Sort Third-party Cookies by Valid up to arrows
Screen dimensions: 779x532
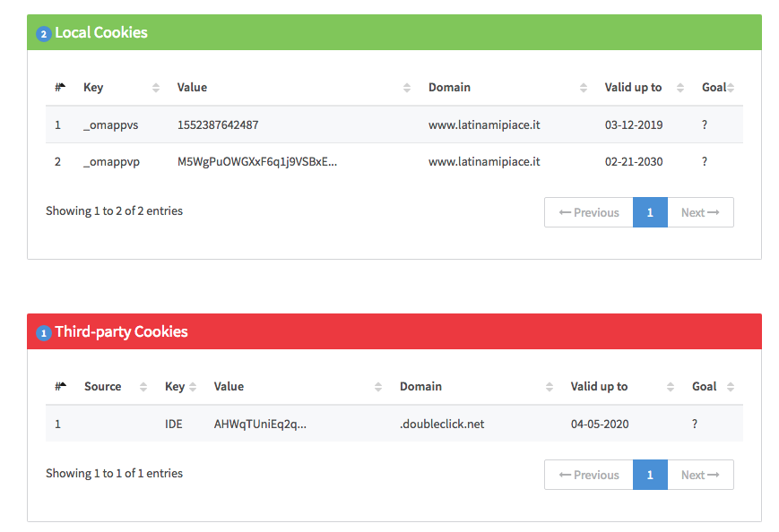(671, 387)
